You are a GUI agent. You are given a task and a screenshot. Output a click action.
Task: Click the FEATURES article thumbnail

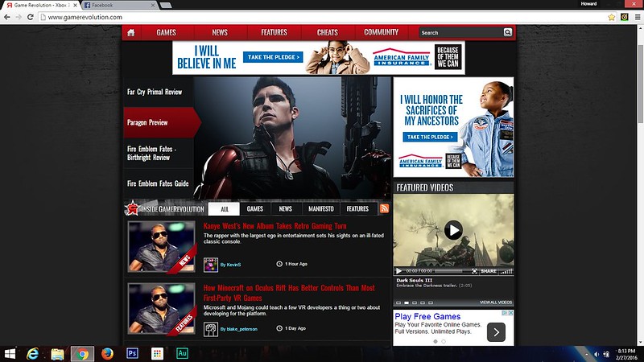pos(162,308)
